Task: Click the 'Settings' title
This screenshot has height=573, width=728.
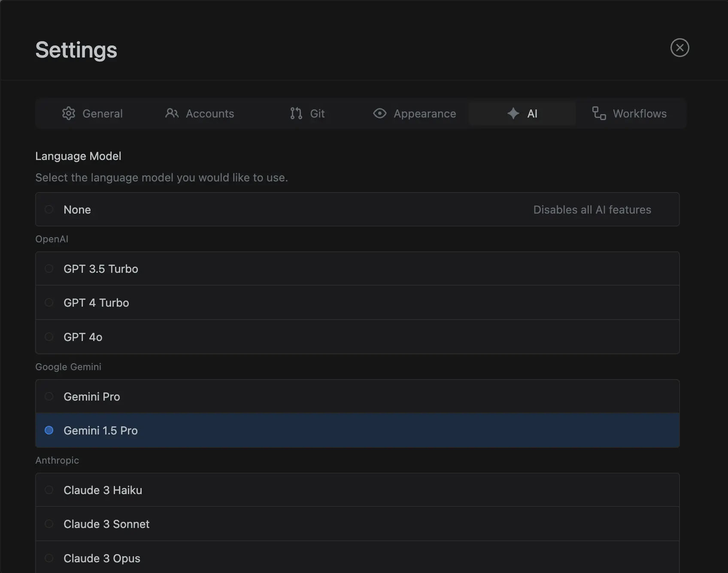Action: (x=76, y=50)
